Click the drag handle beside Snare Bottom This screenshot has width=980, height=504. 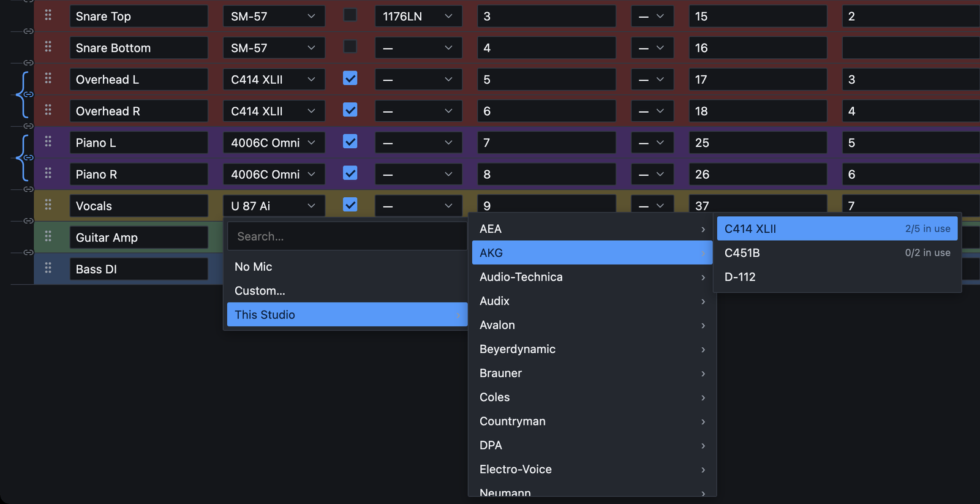(x=48, y=47)
